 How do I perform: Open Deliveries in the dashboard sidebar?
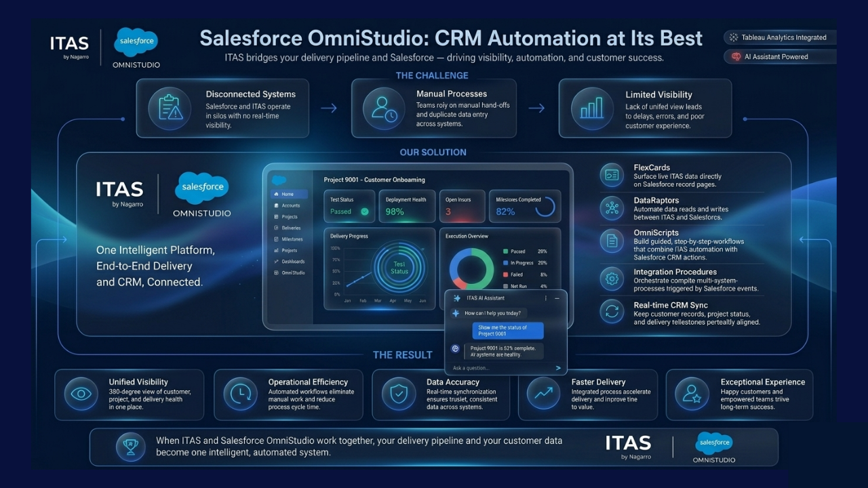click(x=290, y=228)
